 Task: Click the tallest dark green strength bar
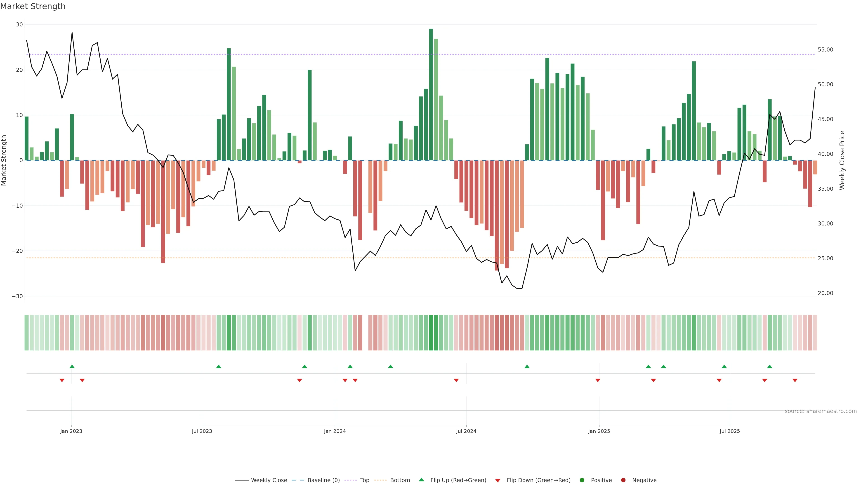[431, 94]
